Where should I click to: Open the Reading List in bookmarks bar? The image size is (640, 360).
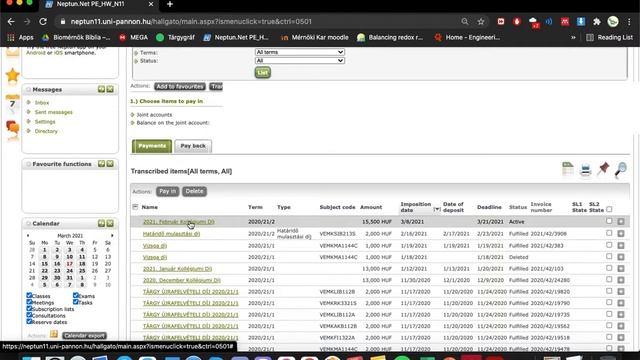(x=609, y=38)
